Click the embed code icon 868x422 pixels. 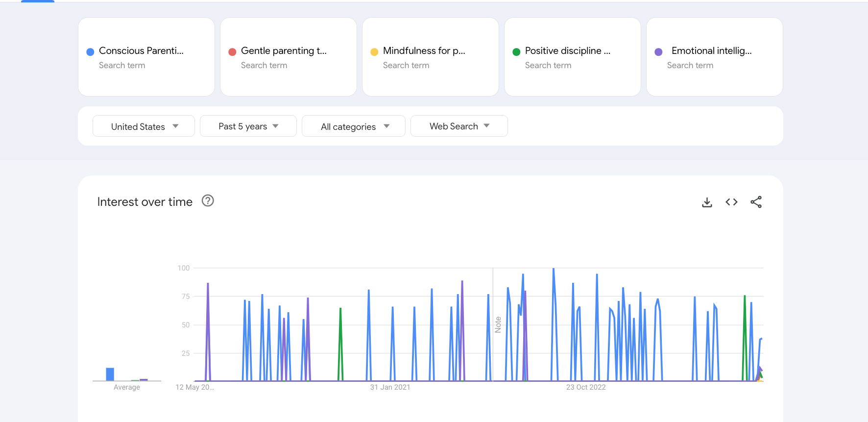(x=731, y=202)
